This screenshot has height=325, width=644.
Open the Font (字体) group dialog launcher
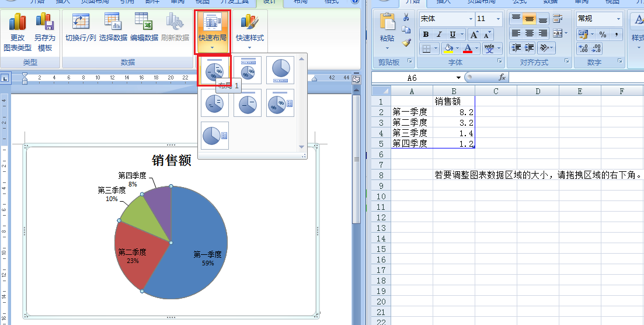499,61
